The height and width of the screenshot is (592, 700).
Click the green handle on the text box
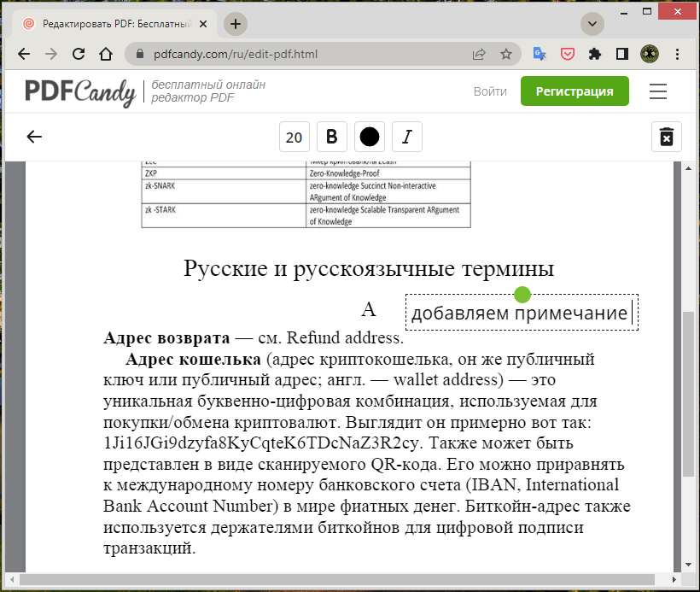522,295
